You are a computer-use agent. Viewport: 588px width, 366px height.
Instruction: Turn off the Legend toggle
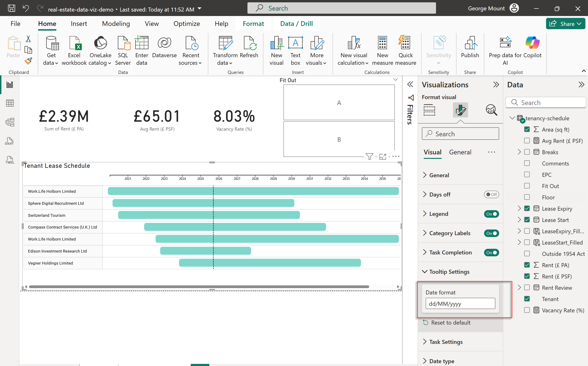(x=491, y=214)
